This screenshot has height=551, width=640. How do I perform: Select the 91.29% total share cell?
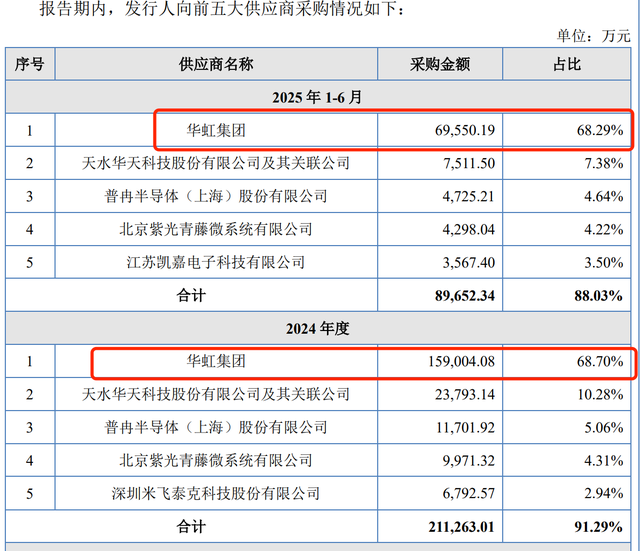tap(598, 526)
